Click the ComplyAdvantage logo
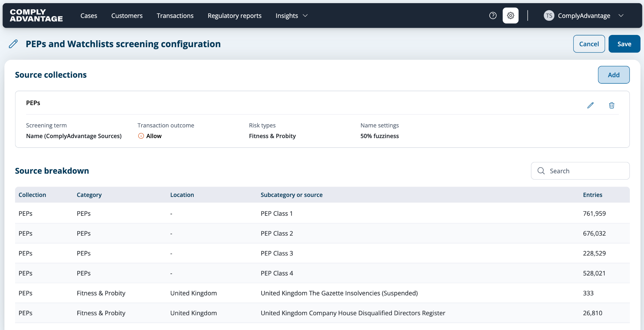Image resolution: width=644 pixels, height=330 pixels. pos(36,15)
